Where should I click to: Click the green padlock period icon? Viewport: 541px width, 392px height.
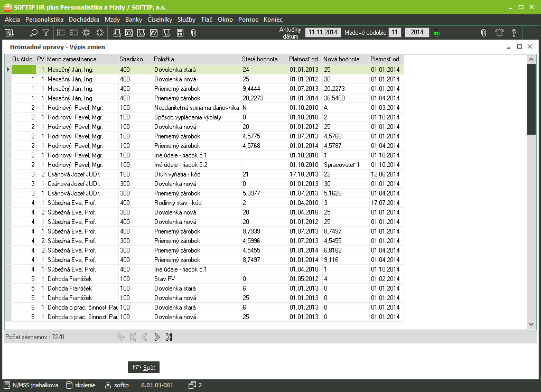pyautogui.click(x=436, y=33)
